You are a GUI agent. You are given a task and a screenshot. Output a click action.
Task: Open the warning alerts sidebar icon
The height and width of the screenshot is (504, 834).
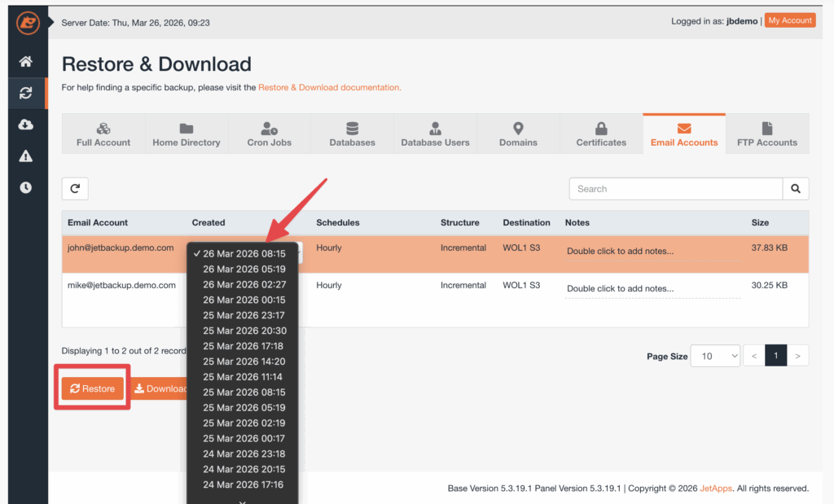tap(26, 156)
